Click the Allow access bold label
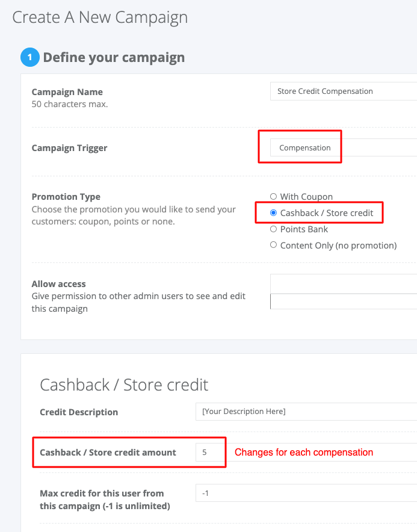Screen dimensions: 417x532 (x=59, y=283)
